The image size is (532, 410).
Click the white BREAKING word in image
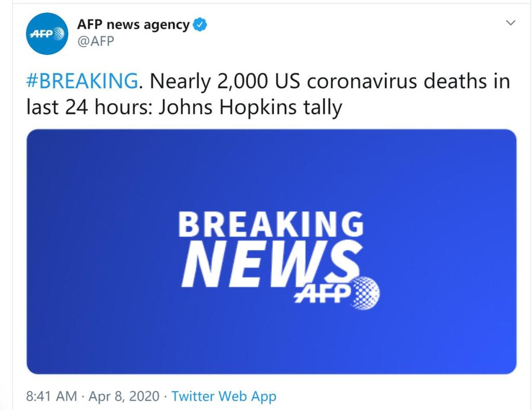click(x=271, y=224)
